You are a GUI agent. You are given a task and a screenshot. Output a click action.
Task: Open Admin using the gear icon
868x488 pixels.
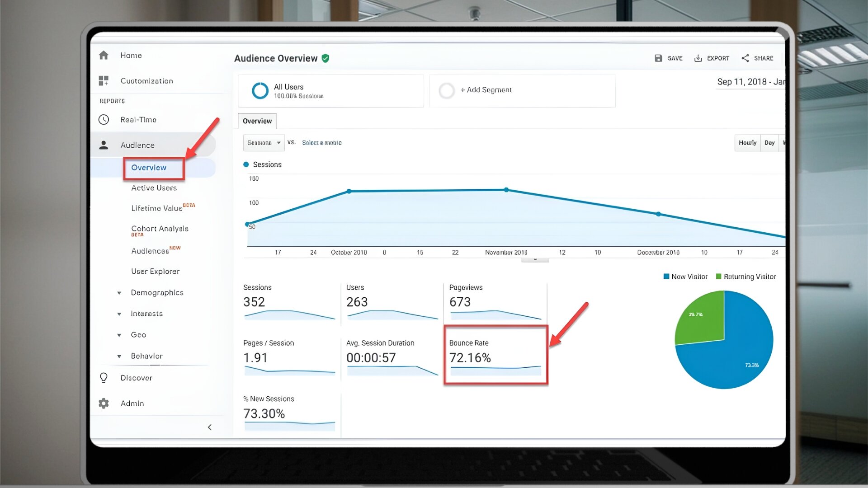(104, 403)
